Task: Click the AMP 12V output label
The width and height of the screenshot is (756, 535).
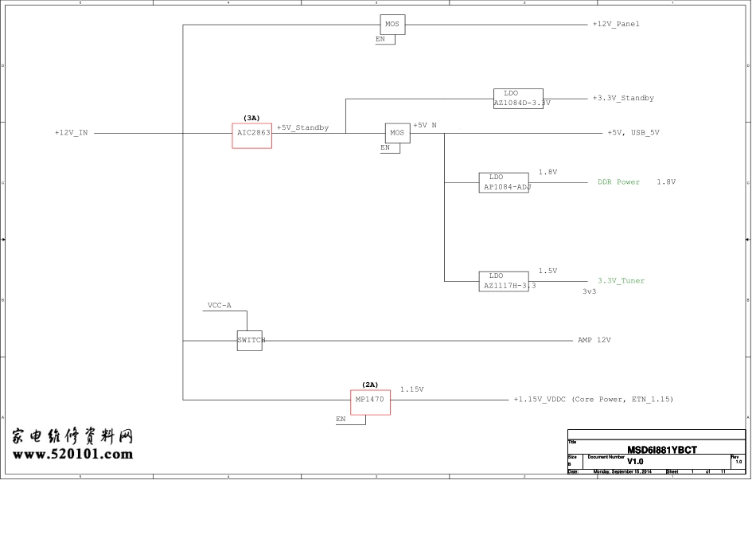Action: (x=594, y=340)
